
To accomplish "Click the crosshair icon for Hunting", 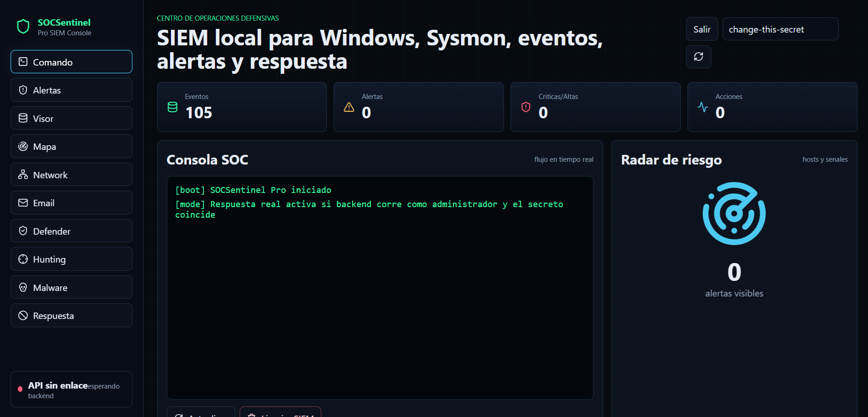I will tap(23, 259).
